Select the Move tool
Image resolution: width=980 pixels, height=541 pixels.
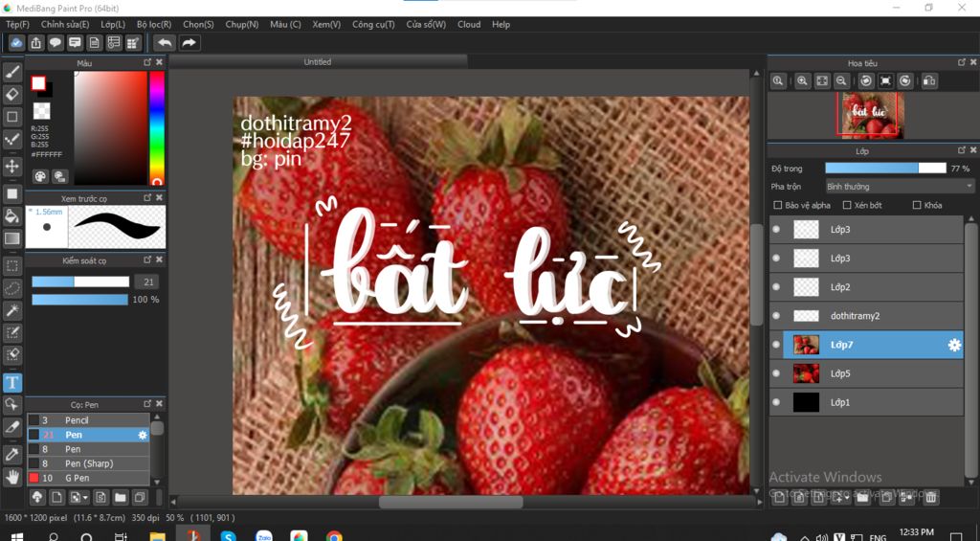pos(11,167)
